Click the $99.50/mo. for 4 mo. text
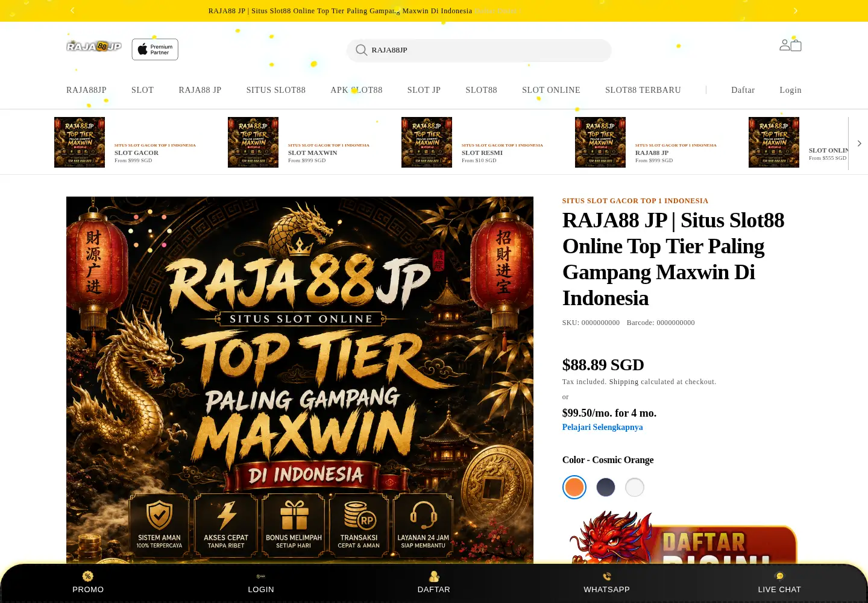 pos(609,413)
